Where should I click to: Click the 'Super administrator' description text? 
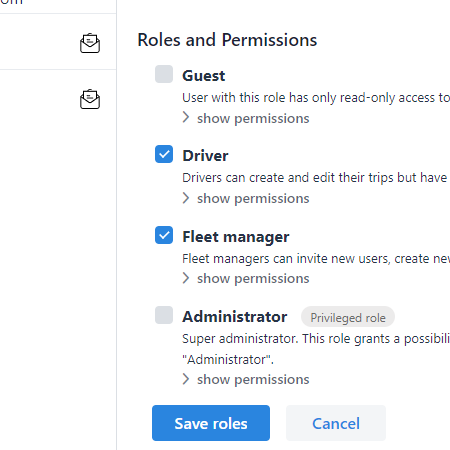coord(316,349)
